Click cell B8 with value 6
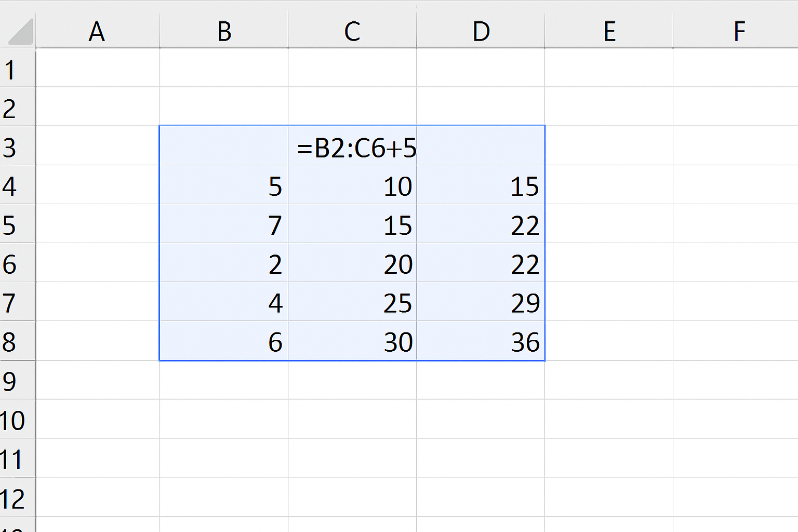This screenshot has height=532, width=798. point(224,341)
